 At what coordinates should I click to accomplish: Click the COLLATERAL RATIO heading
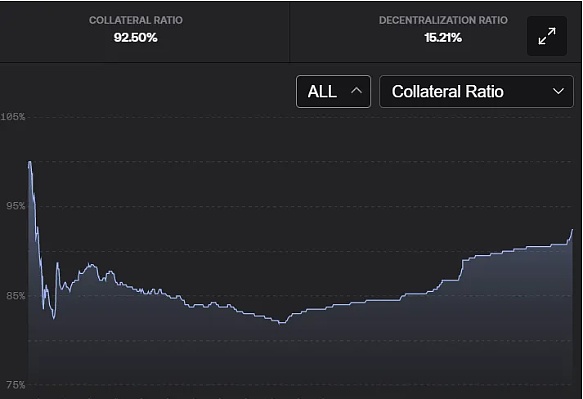coord(136,20)
